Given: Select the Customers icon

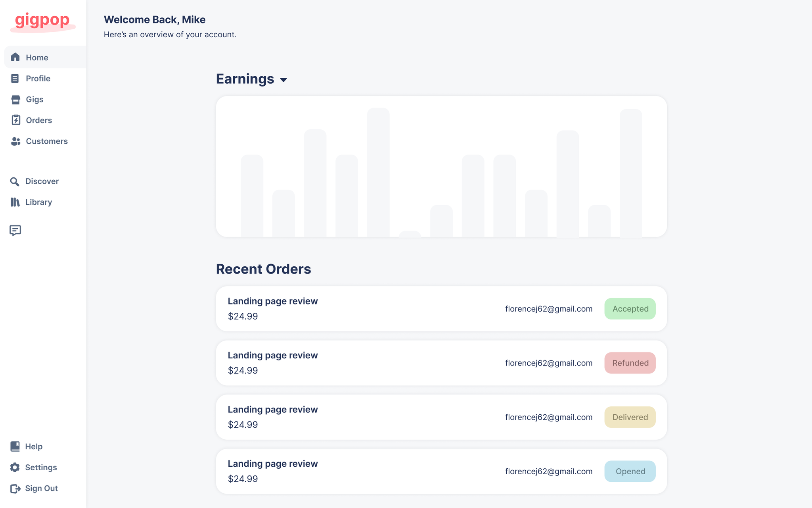Looking at the screenshot, I should [x=15, y=141].
